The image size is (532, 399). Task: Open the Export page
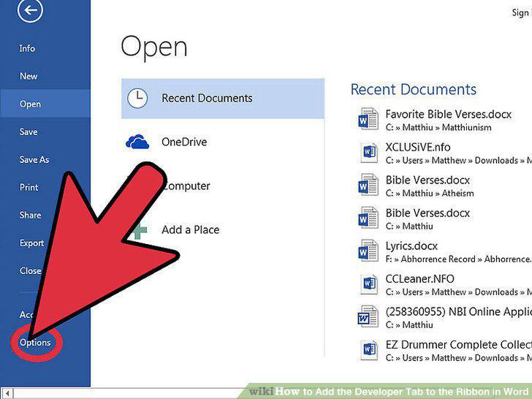31,243
